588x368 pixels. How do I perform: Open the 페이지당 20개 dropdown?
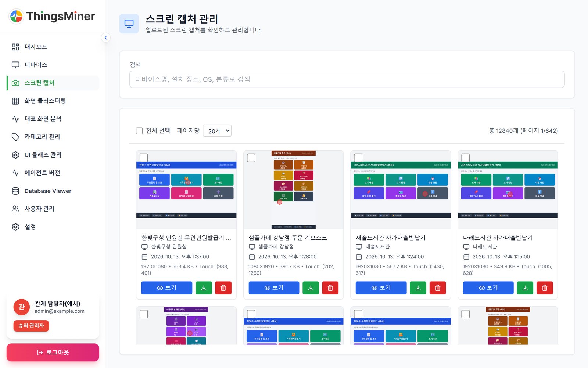(x=217, y=131)
